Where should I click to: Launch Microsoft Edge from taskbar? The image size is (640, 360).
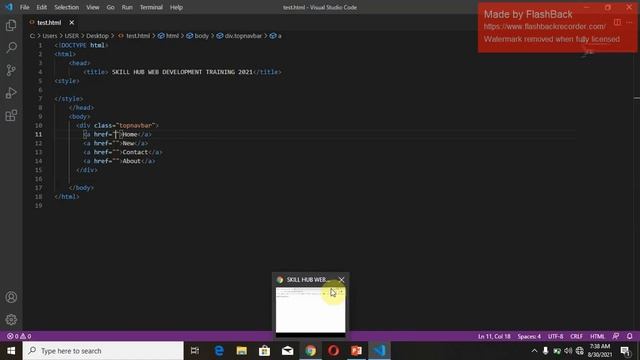219,351
